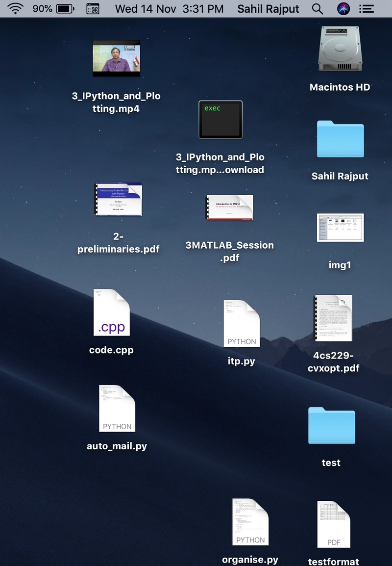Click the 3_IPython_and_Plotting.mp4 name label

coord(116,102)
